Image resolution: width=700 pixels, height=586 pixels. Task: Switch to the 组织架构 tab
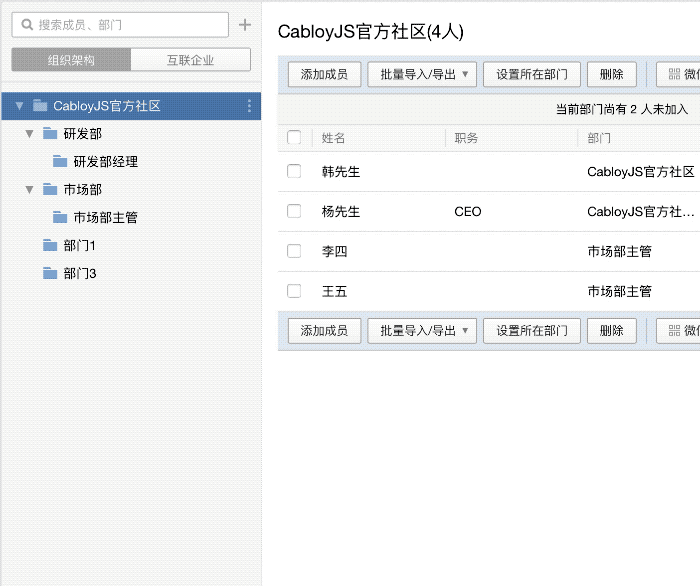point(71,60)
